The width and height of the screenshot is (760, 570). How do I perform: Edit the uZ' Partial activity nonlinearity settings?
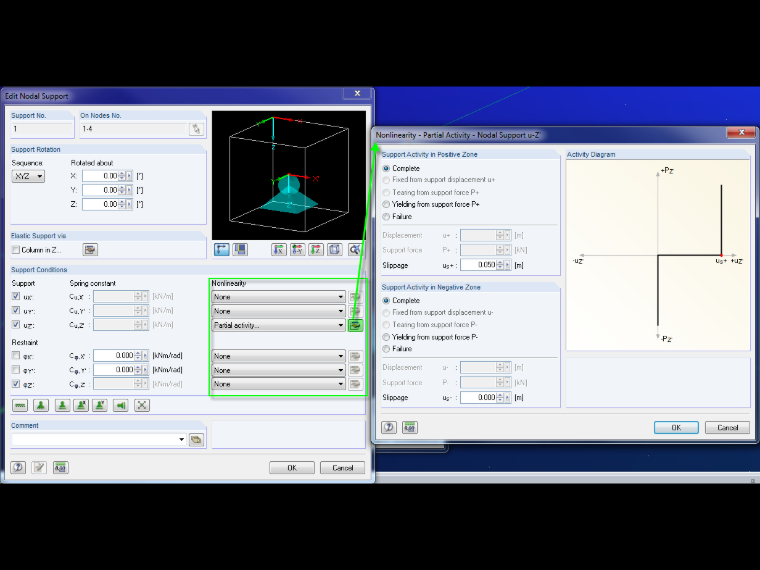click(355, 325)
